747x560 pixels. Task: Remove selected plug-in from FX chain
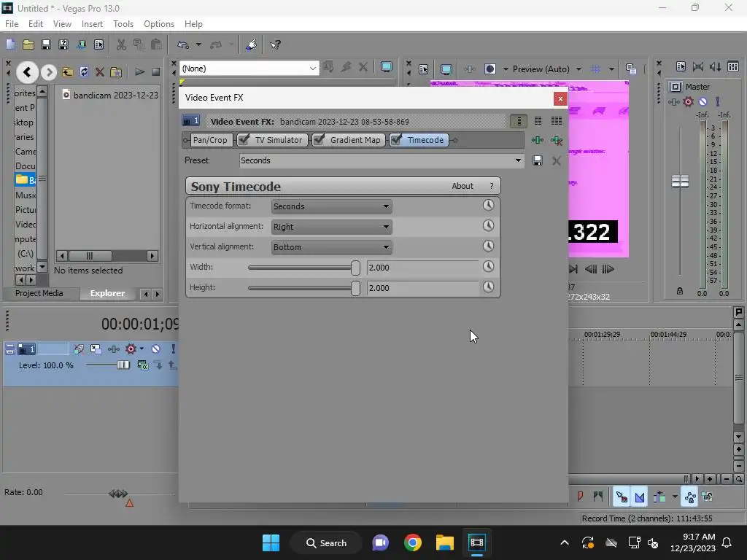557,140
